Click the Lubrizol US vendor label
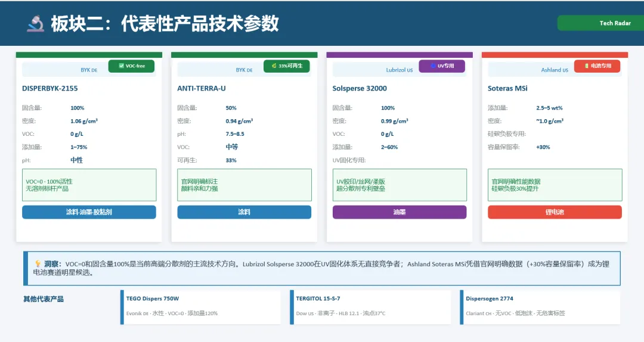The image size is (644, 342). pos(399,70)
